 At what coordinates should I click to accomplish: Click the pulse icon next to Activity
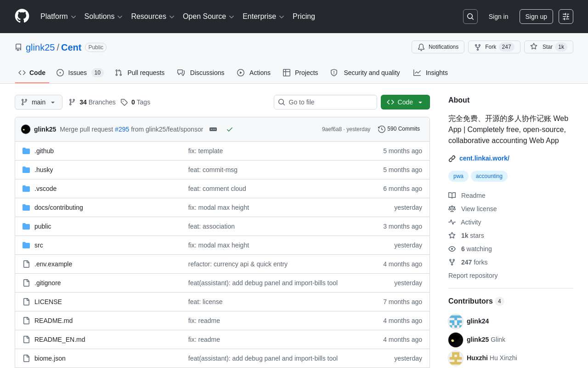(x=452, y=222)
